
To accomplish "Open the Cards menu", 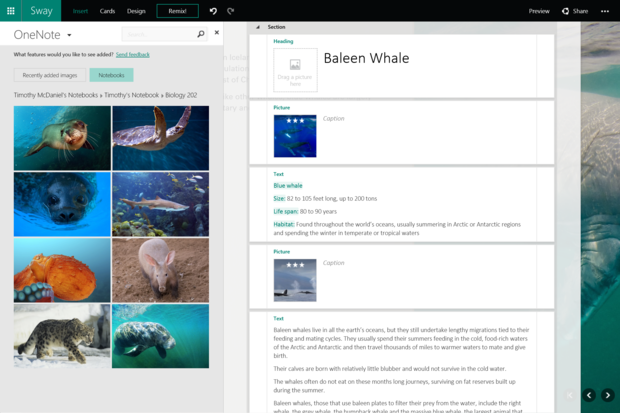I will pyautogui.click(x=107, y=11).
